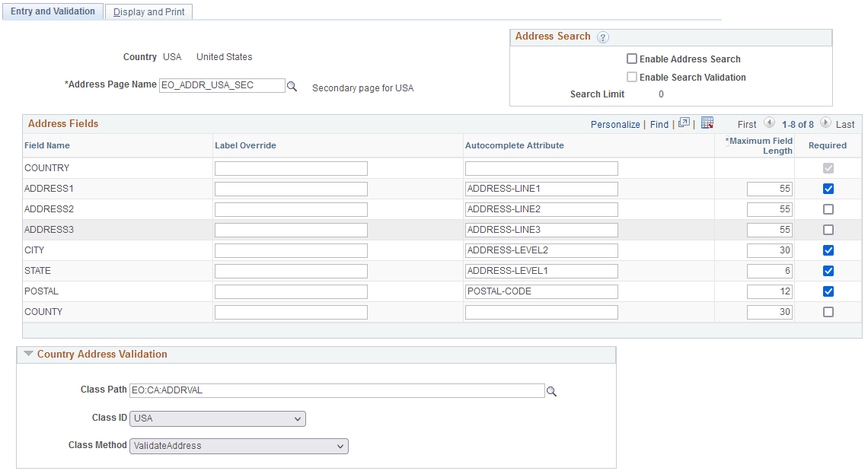Select the Entry and Validation tab

[52, 11]
